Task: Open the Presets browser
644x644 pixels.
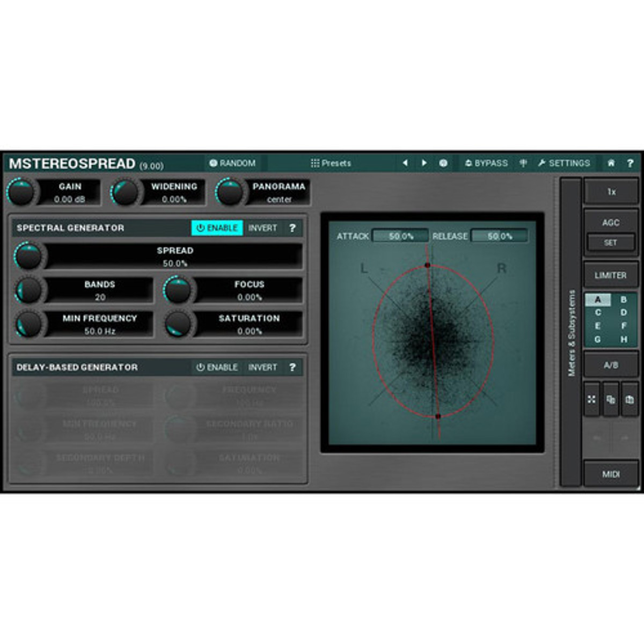Action: 331,163
